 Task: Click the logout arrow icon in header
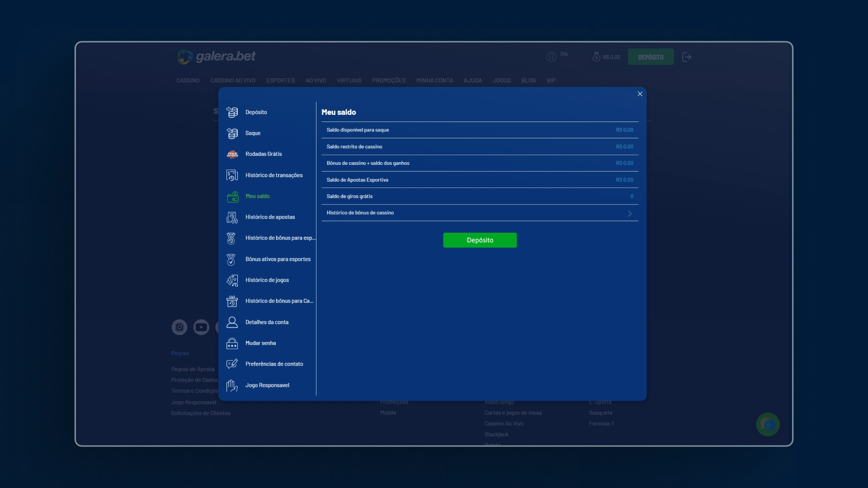pyautogui.click(x=686, y=57)
